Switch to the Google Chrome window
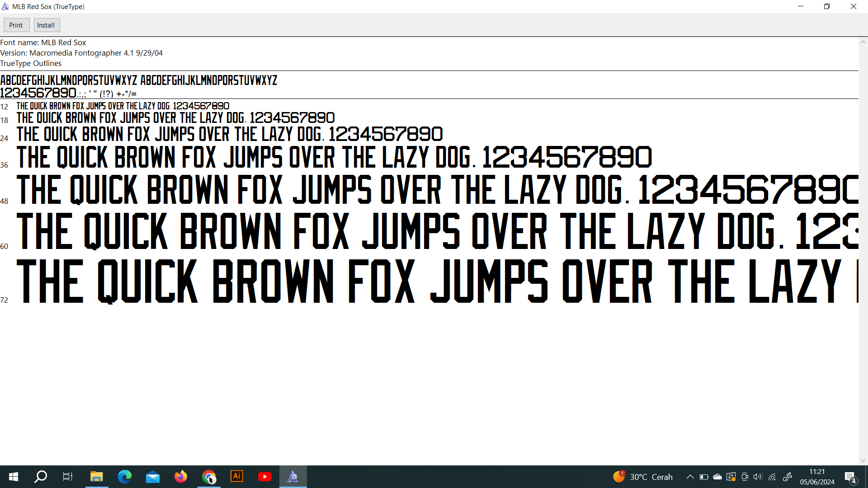Viewport: 868px width, 488px height. tap(209, 477)
